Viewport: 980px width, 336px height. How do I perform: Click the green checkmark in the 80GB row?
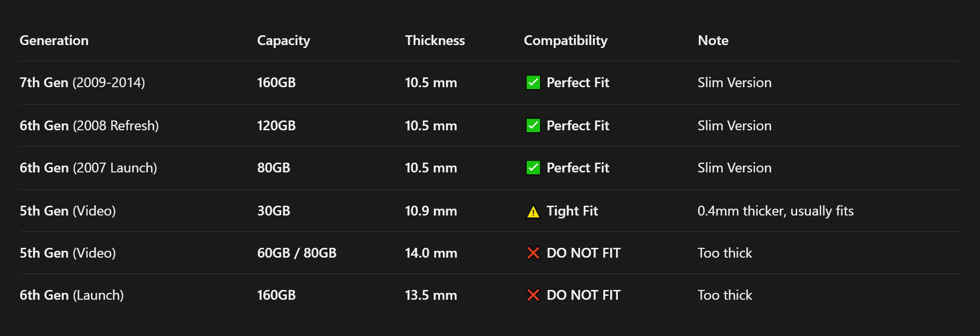tap(533, 168)
